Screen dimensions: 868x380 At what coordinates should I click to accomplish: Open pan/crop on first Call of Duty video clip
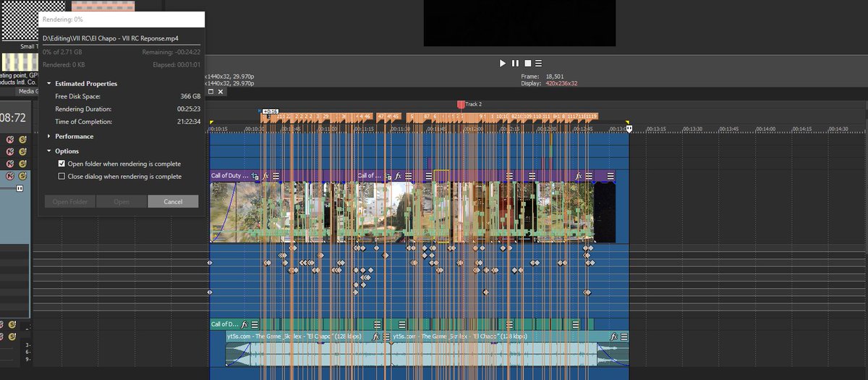255,175
